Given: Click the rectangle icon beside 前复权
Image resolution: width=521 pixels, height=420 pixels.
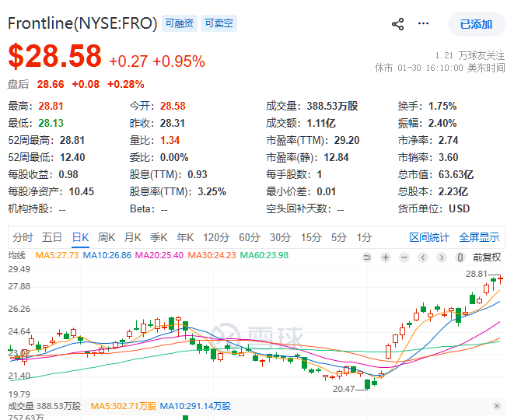Looking at the screenshot, I should click(x=458, y=257).
